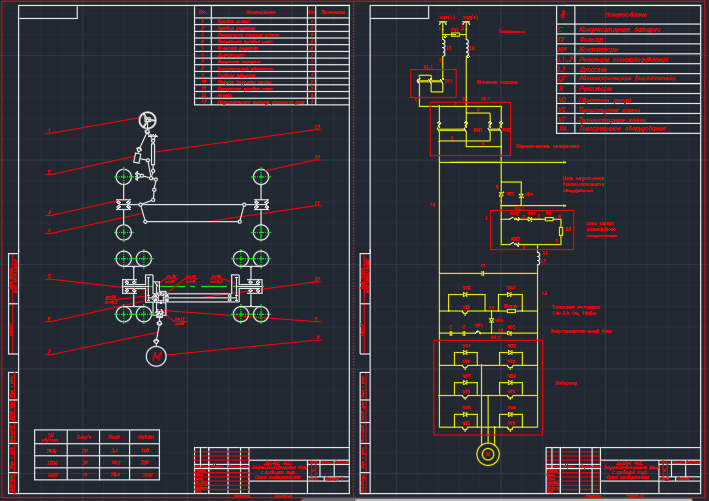Select the left sheet title block
709x501 pixels.
[x=271, y=470]
